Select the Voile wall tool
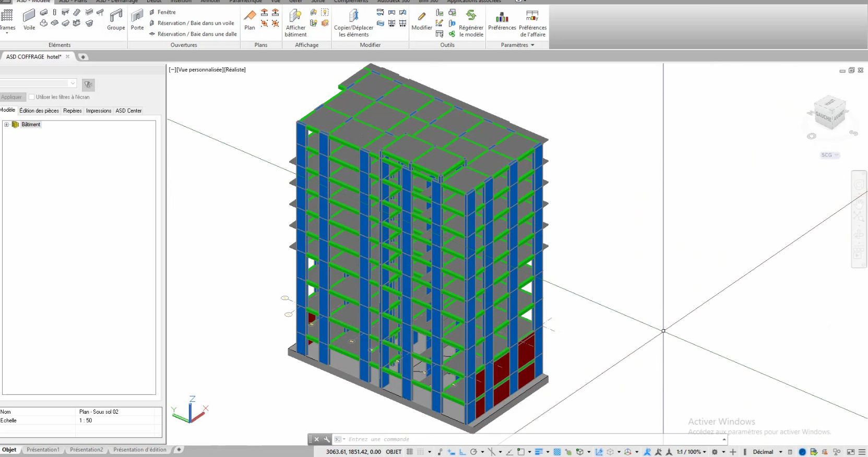Image resolution: width=868 pixels, height=457 pixels. coord(29,20)
